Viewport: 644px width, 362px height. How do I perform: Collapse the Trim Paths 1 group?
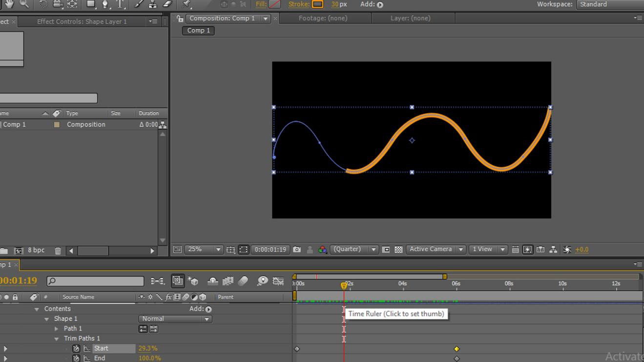(x=56, y=338)
